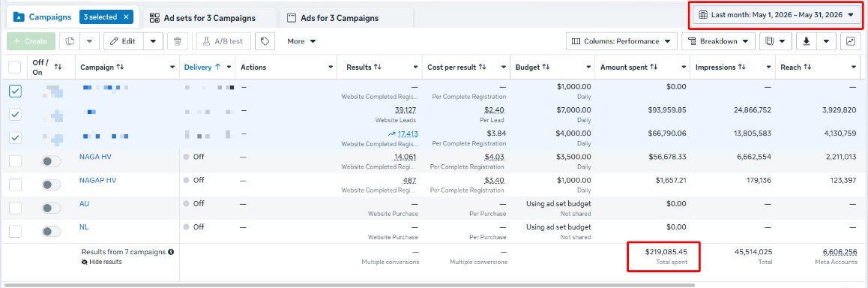This screenshot has height=288, width=868.
Task: Click the download export icon
Action: pyautogui.click(x=806, y=41)
